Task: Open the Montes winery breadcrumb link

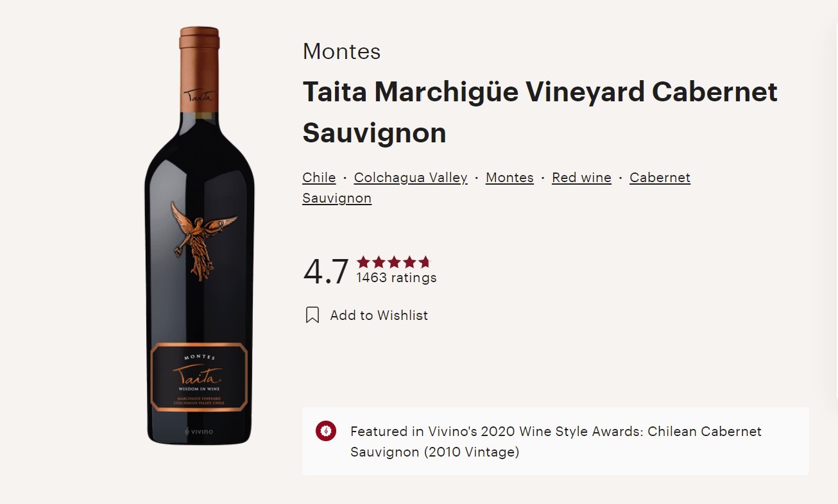Action: click(x=509, y=178)
